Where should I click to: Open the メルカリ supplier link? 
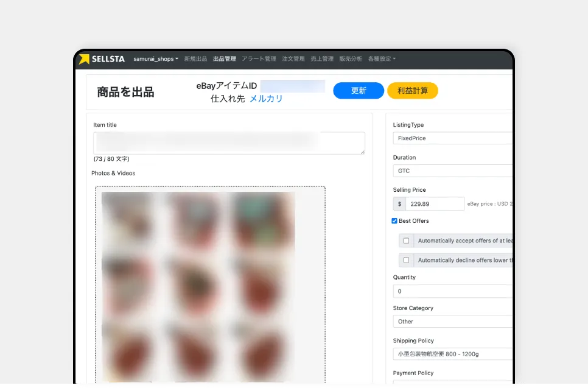(266, 99)
